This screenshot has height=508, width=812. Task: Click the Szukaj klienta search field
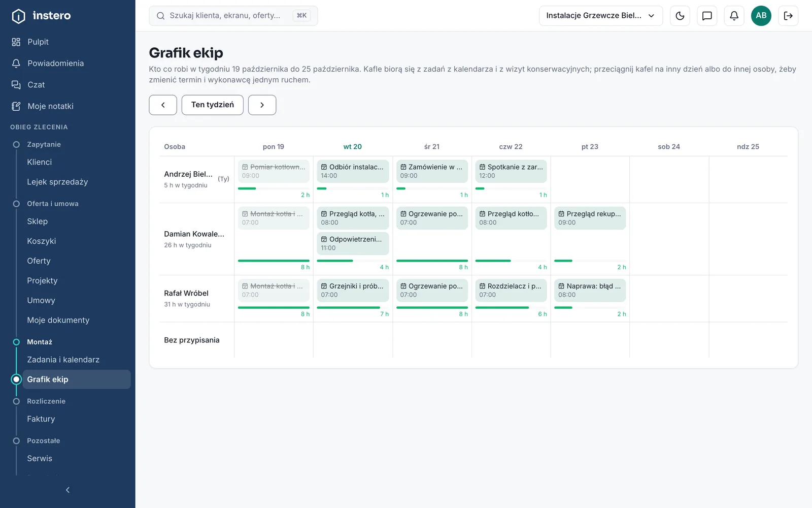(233, 16)
